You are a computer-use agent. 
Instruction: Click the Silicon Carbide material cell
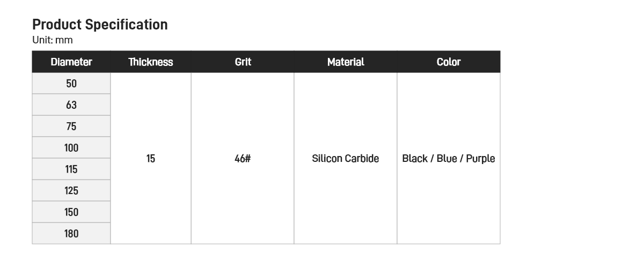click(346, 159)
